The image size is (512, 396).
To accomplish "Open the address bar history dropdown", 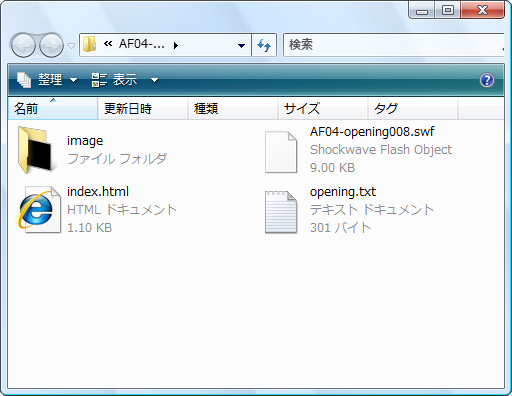I will (x=241, y=45).
